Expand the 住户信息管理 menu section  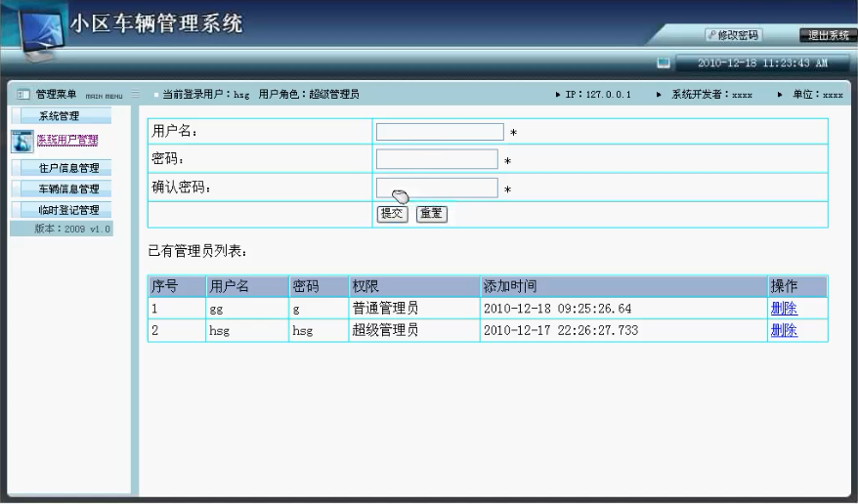(61, 168)
